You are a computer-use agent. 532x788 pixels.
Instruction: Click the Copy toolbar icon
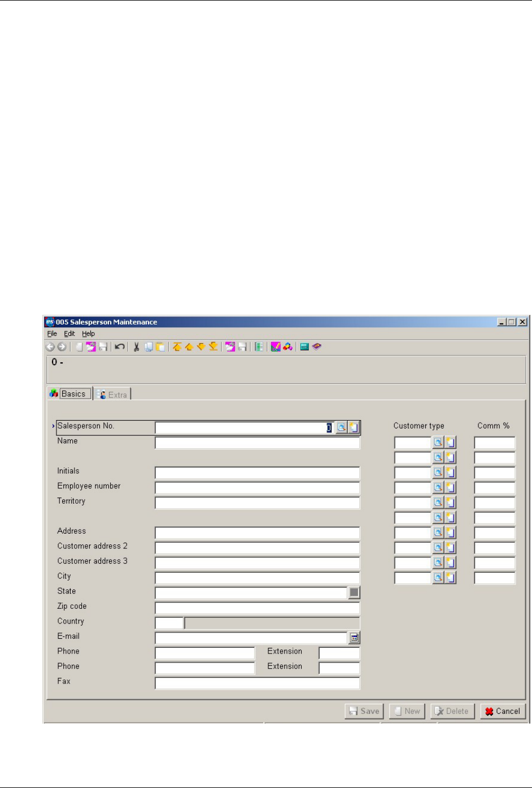point(149,347)
